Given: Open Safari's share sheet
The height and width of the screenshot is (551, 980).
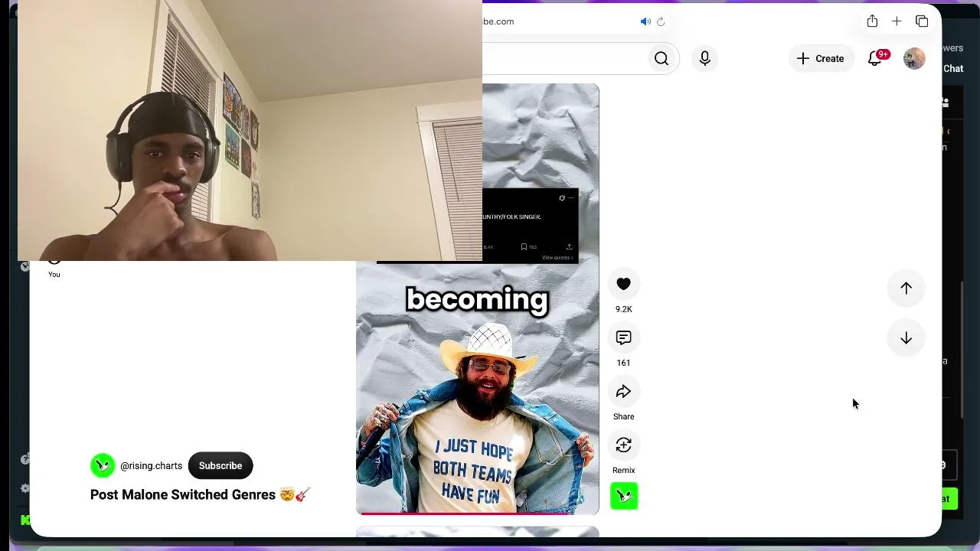Looking at the screenshot, I should click(872, 21).
